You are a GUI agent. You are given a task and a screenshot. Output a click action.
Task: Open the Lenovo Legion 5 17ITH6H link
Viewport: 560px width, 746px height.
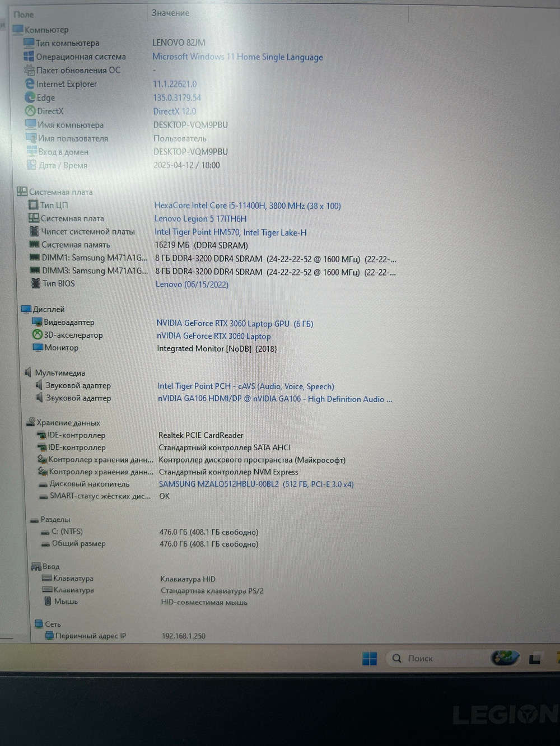click(x=200, y=218)
